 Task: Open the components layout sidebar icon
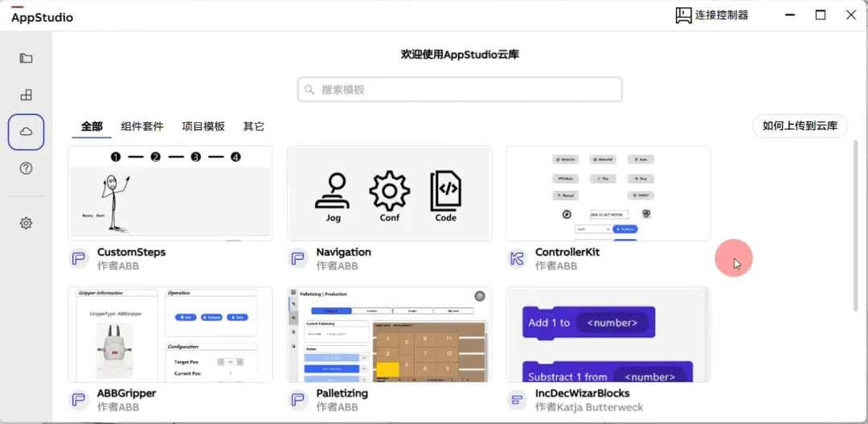coord(26,95)
